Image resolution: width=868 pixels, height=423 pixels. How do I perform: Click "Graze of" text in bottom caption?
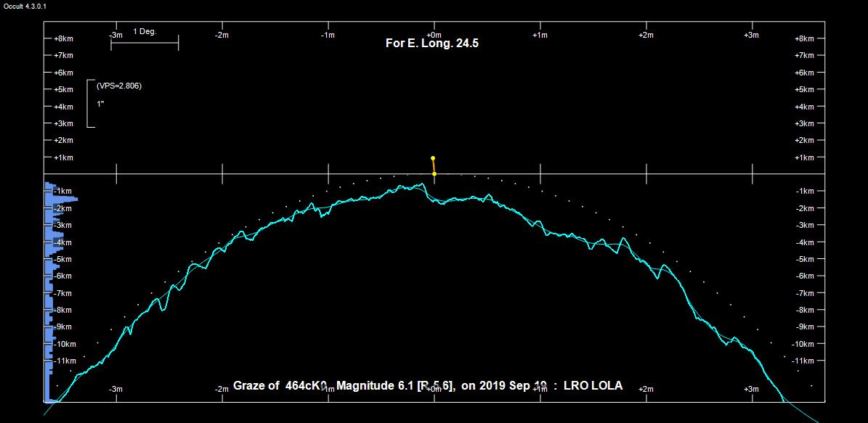(x=256, y=386)
